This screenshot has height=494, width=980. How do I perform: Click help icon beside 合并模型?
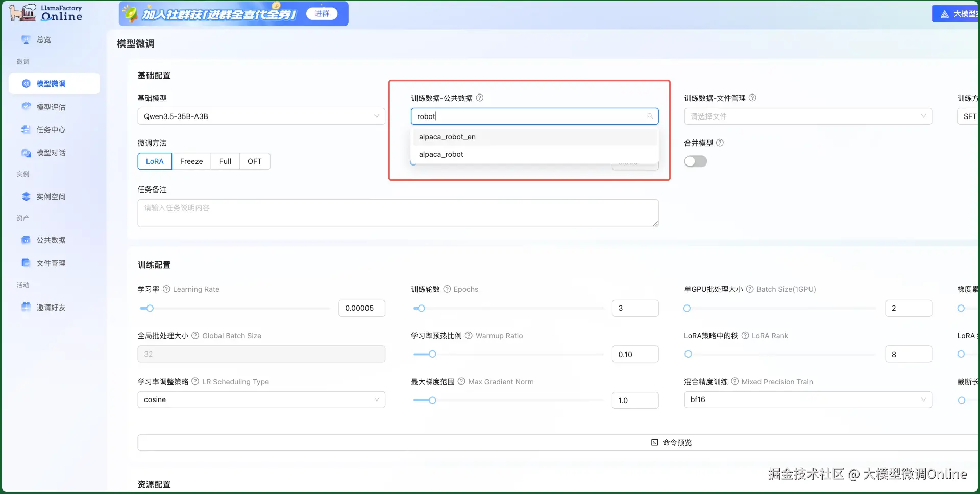(x=720, y=143)
